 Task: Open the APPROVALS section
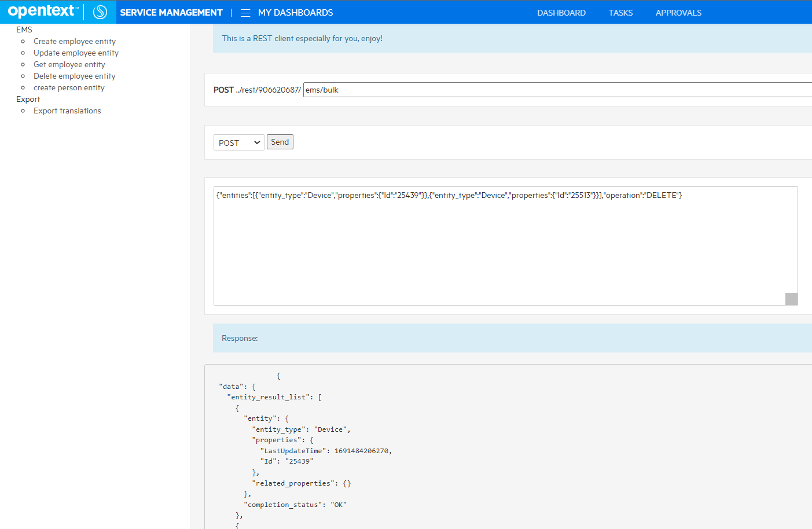678,12
